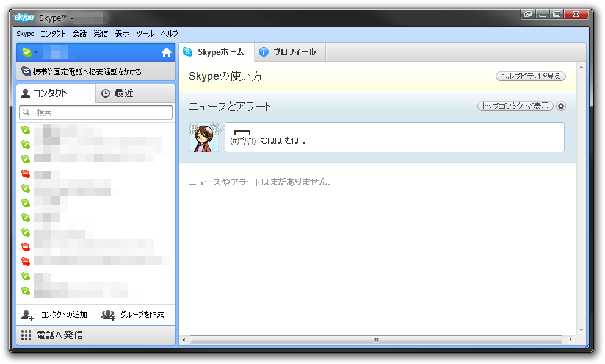Click the clock icon on 最近 tab
Viewport: 605px width, 364px height.
[x=106, y=93]
